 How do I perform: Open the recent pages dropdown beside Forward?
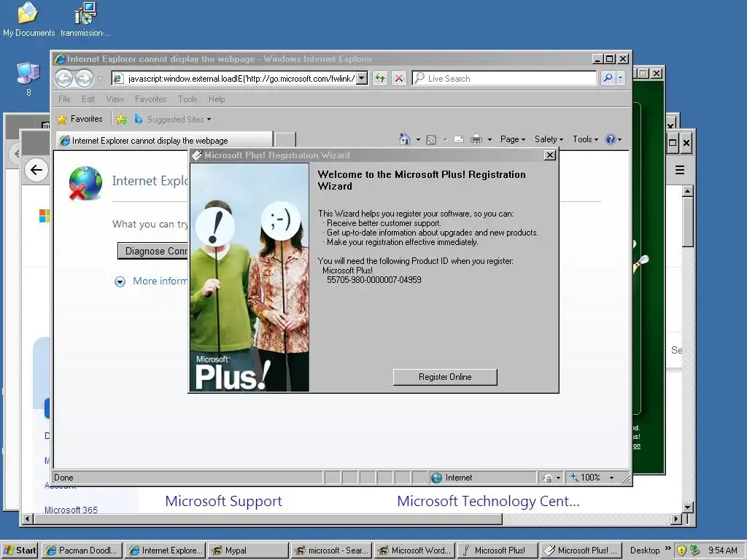[x=100, y=79]
